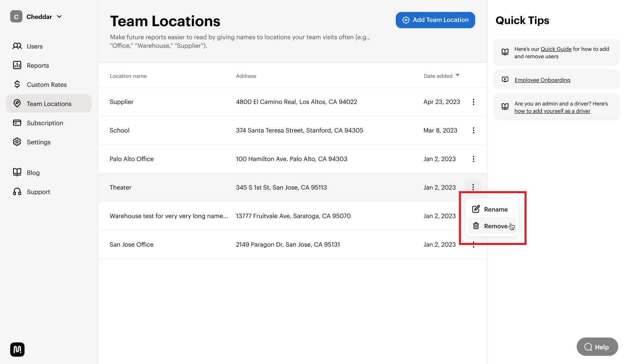Go to Users in the sidebar
This screenshot has width=626, height=364.
49,46
